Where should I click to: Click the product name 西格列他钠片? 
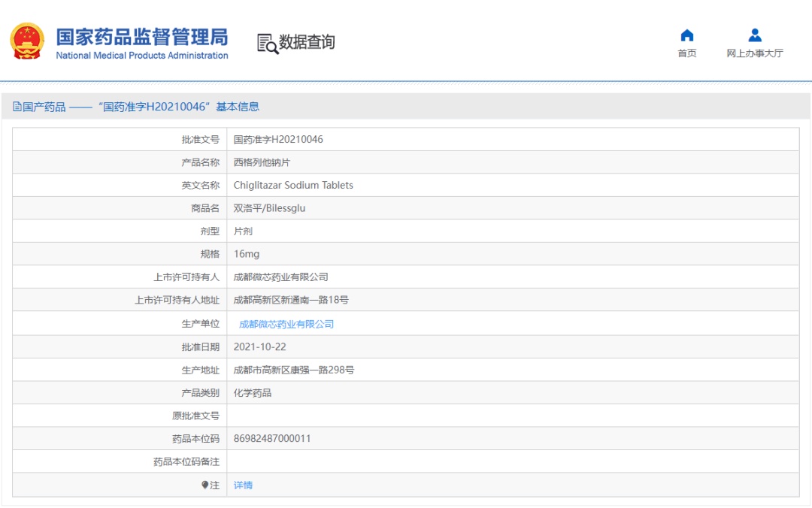point(261,162)
